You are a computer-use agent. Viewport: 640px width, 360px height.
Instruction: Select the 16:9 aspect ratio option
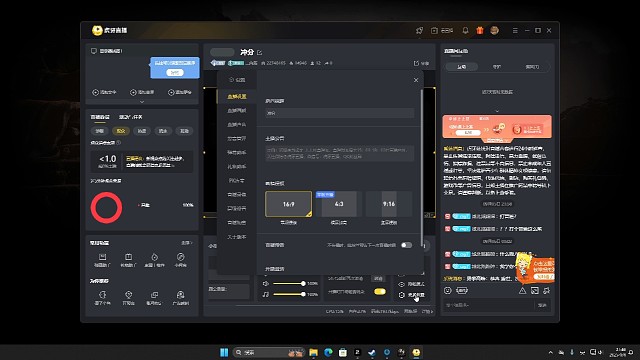click(x=288, y=204)
